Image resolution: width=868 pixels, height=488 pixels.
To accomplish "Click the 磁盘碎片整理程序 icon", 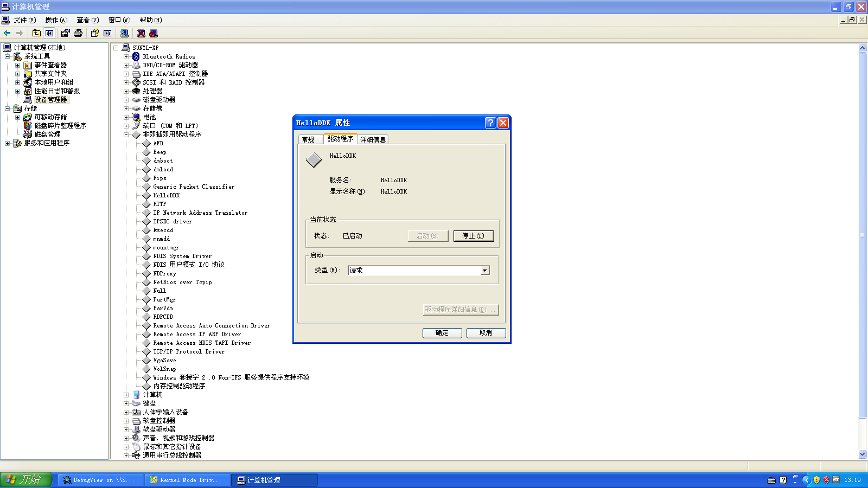I will 28,126.
